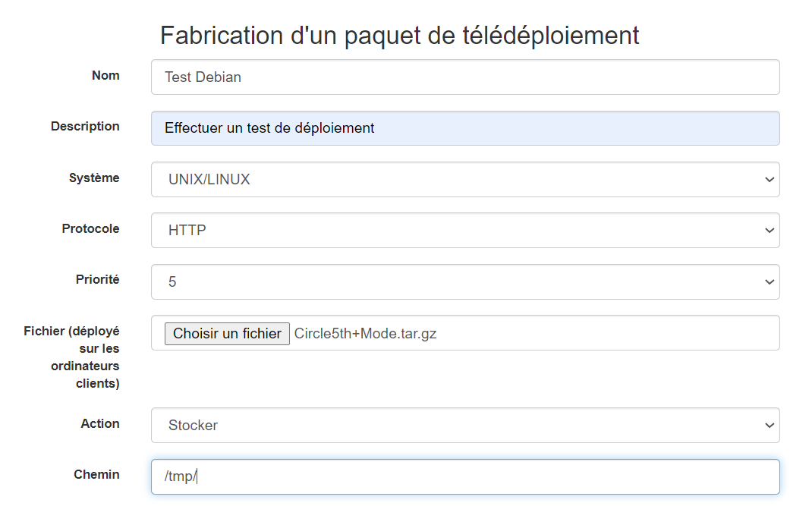Click the Choisir un fichier button

(226, 333)
